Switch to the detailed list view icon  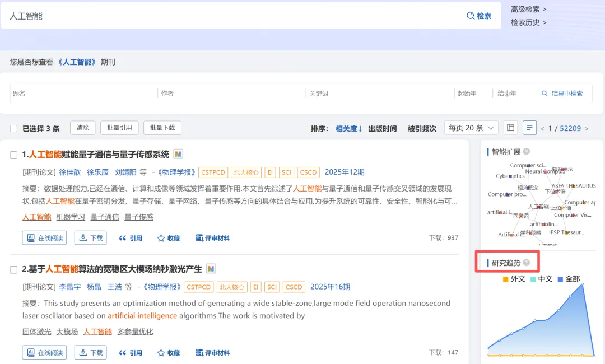[529, 128]
